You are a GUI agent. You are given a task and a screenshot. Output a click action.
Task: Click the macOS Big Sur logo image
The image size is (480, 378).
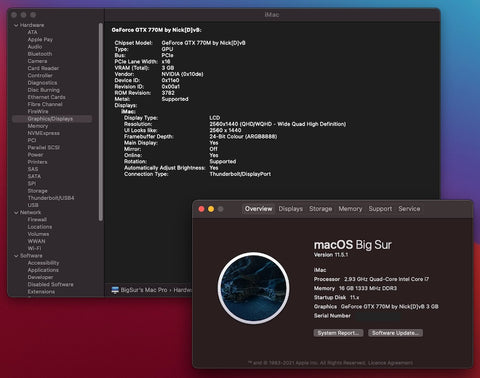253,288
